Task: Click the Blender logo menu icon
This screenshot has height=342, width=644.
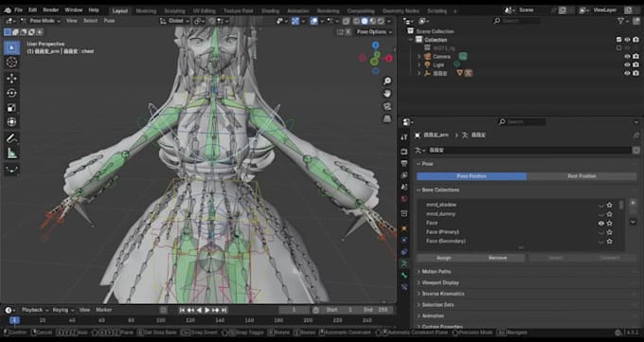Action: coord(8,9)
